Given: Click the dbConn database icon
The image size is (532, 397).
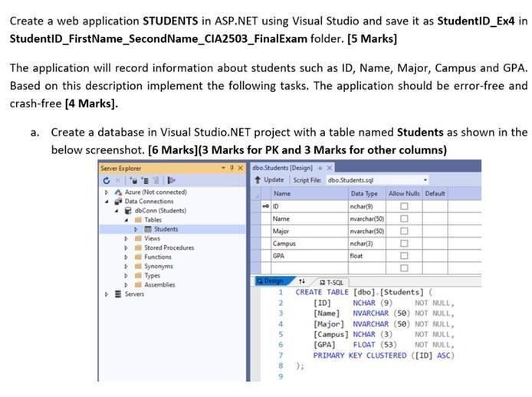Looking at the screenshot, I should 128,211.
